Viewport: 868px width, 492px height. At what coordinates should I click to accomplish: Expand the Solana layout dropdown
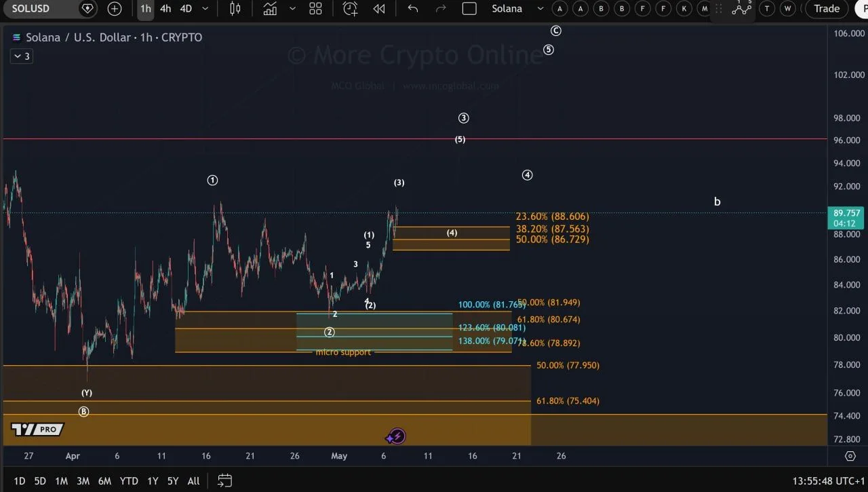tap(540, 9)
